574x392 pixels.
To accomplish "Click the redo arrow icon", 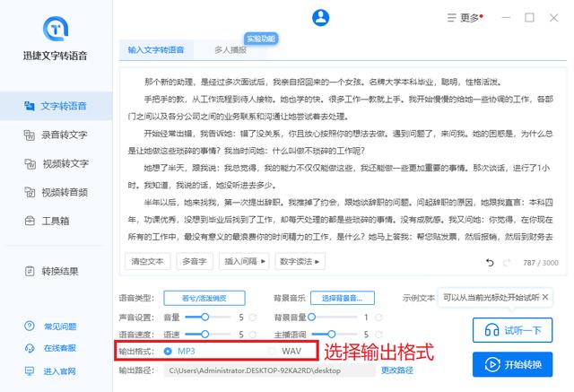I will point(507,263).
